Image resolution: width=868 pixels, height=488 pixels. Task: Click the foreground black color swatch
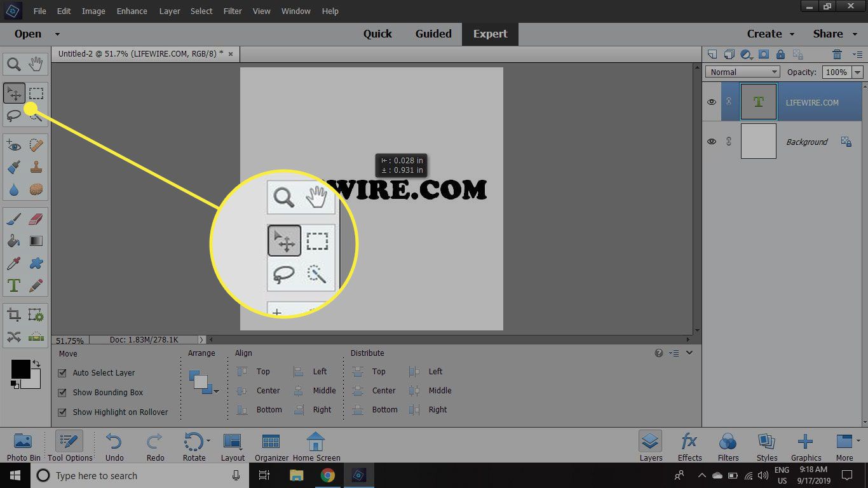coord(20,369)
